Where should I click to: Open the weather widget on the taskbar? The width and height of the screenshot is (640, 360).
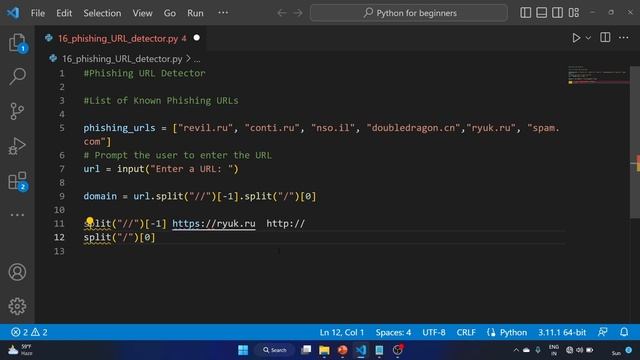click(x=20, y=350)
